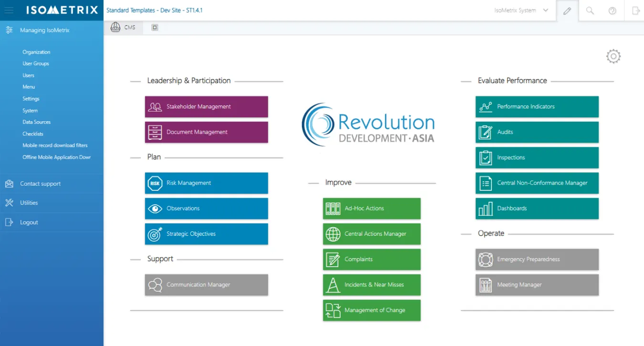Click Standard Templates - Dev Site title

(155, 10)
